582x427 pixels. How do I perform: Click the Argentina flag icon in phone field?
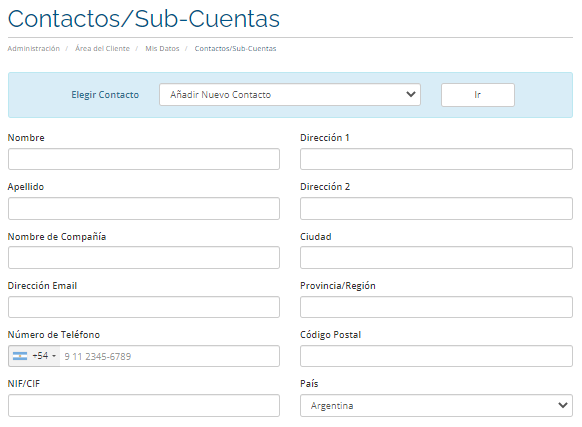(20, 356)
